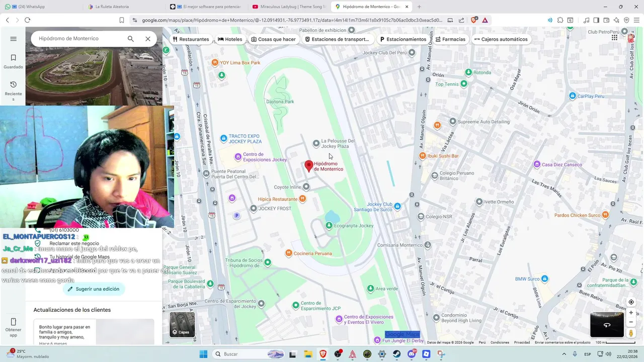Select Cocinería Peruana map marker

click(x=288, y=253)
